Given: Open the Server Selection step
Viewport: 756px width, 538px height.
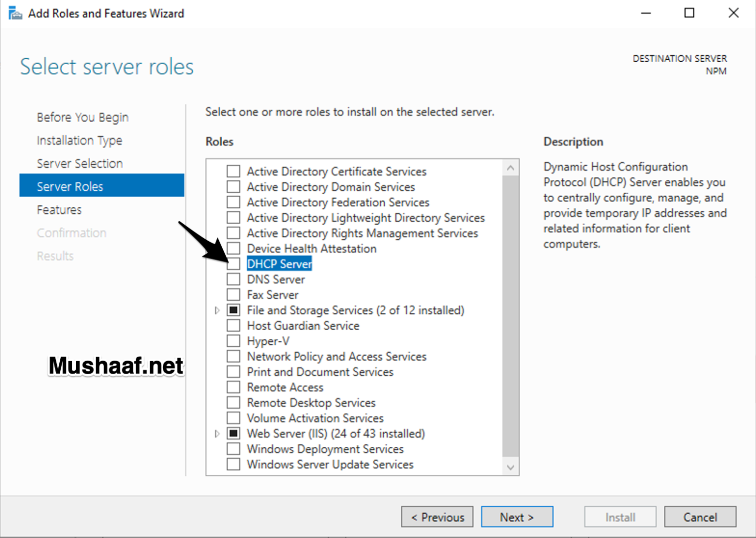Looking at the screenshot, I should click(79, 163).
